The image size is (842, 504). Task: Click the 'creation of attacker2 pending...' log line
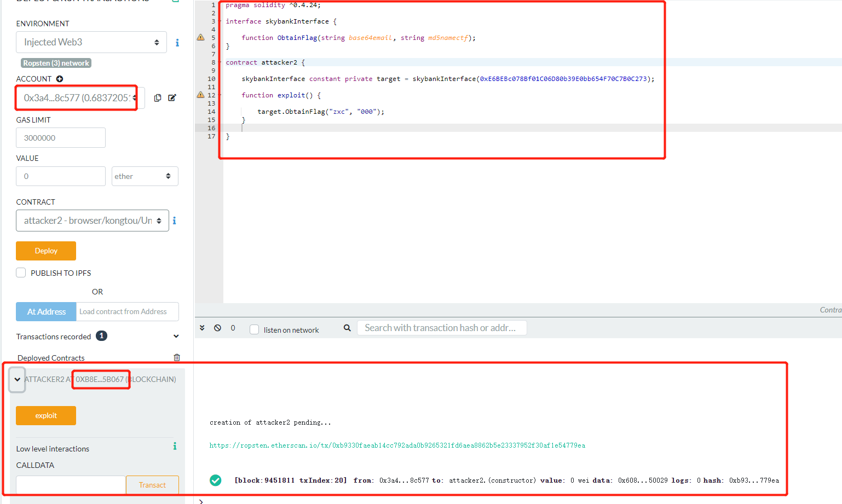click(270, 422)
